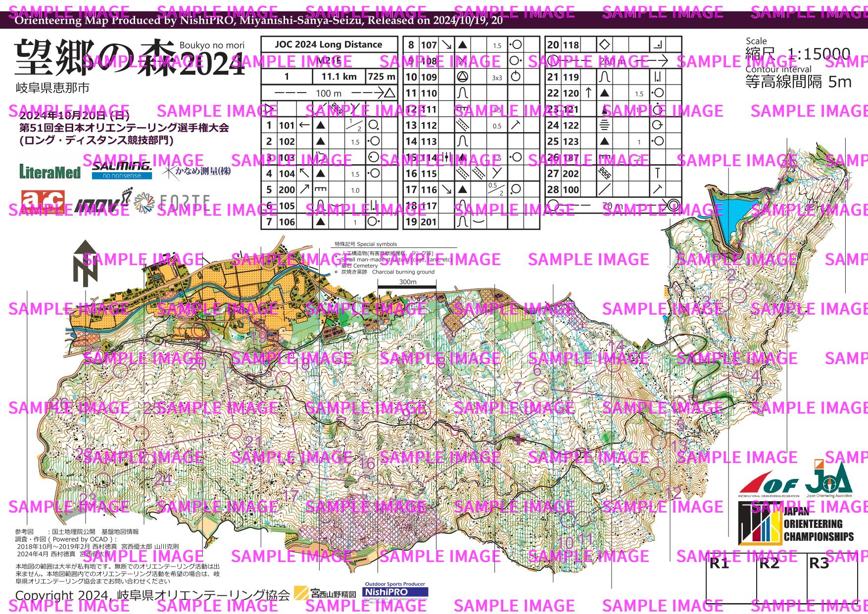Image resolution: width=868 pixels, height=614 pixels.
Task: Click the 'Powered by OCAD' credit line
Action: [65, 539]
